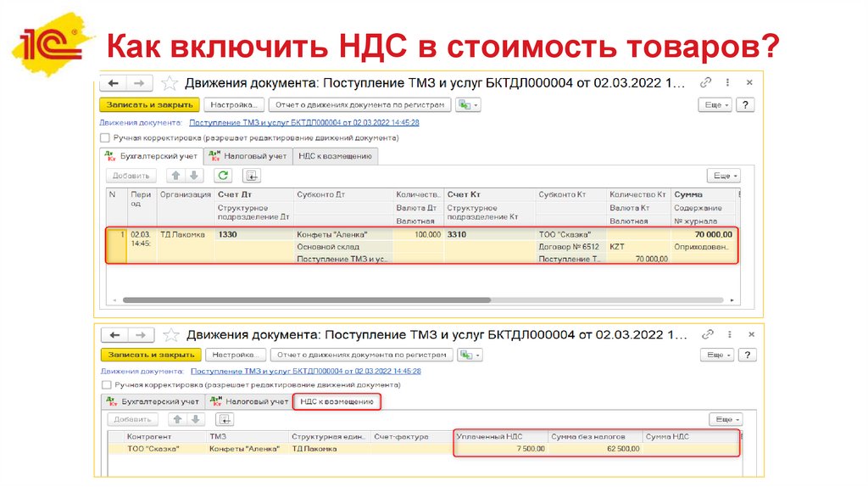Screen dimensions: 868x487
Task: Select cell with account '3310'
Action: 490,234
